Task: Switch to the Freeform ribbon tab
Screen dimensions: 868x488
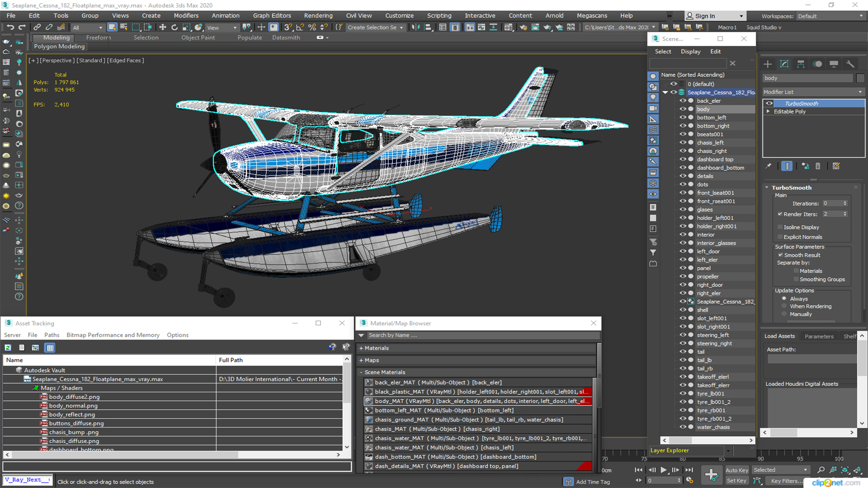Action: pos(98,38)
